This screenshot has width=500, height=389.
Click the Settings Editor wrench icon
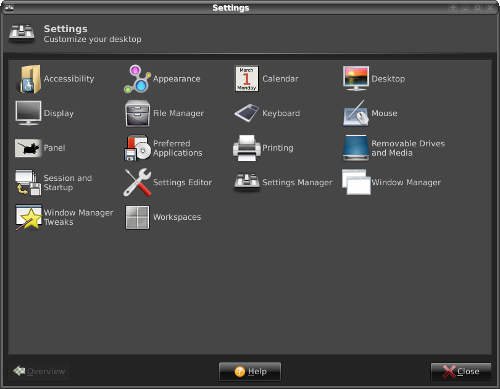click(137, 182)
